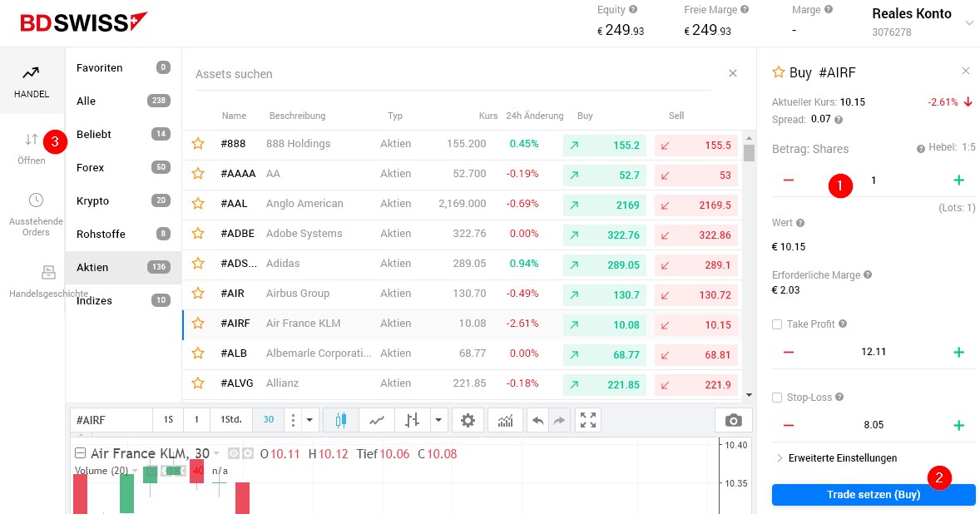980x514 pixels.
Task: Select the Indizes category
Action: (123, 300)
